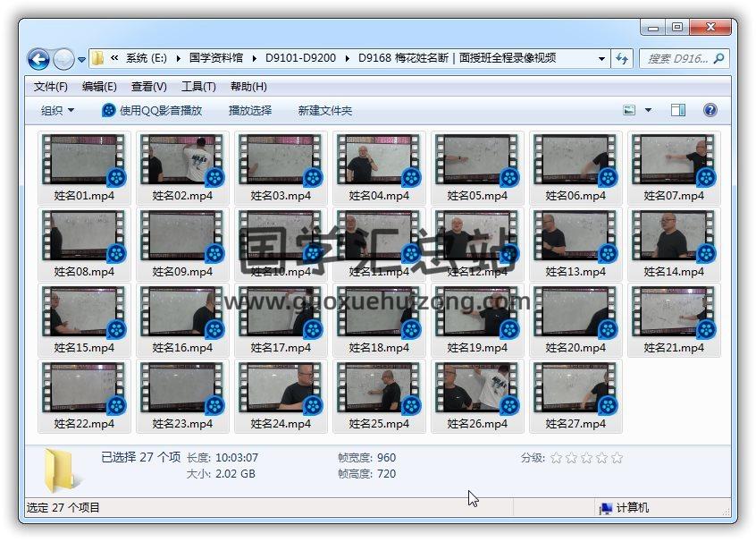Select video file 姓名21.mp4
Image resolution: width=756 pixels, height=542 pixels.
(x=674, y=320)
